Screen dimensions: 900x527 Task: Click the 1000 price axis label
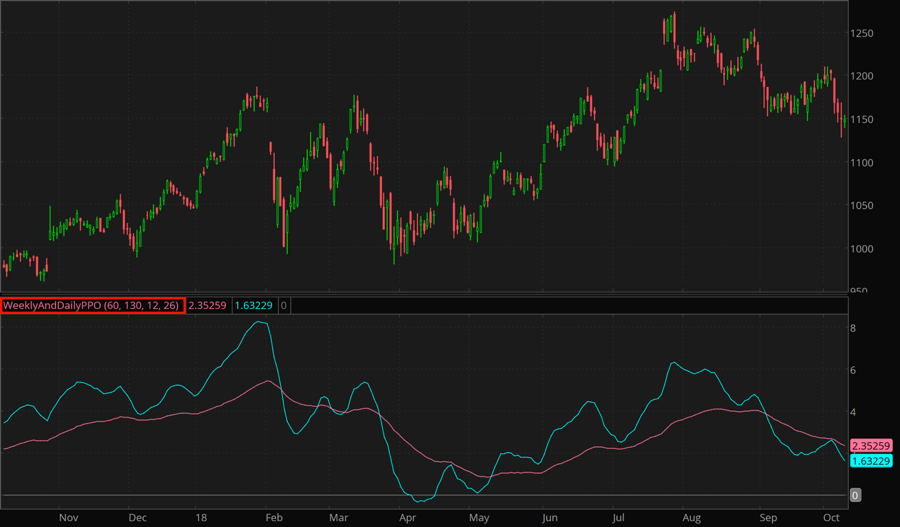coord(866,249)
